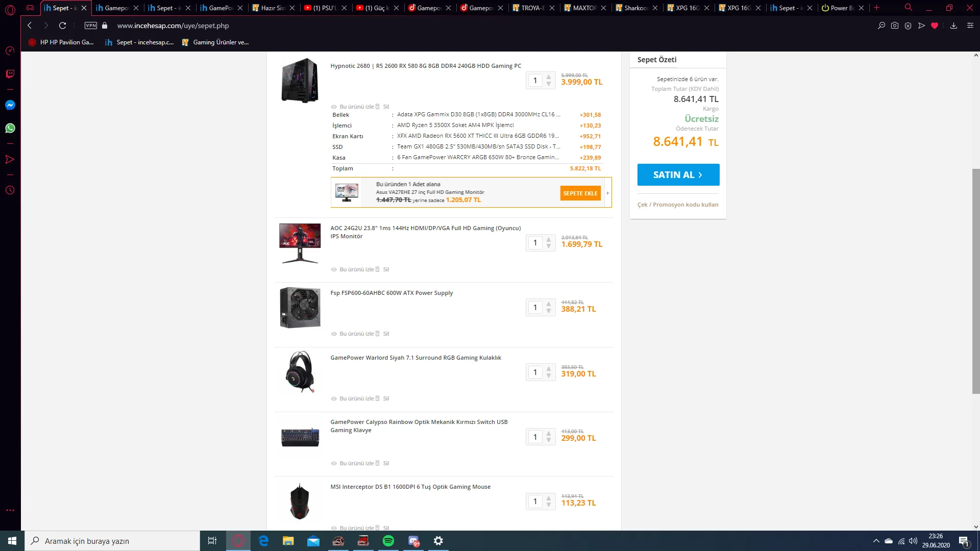Watch the AOC monitor product (eye icon)
This screenshot has width=980, height=551.
click(x=334, y=269)
